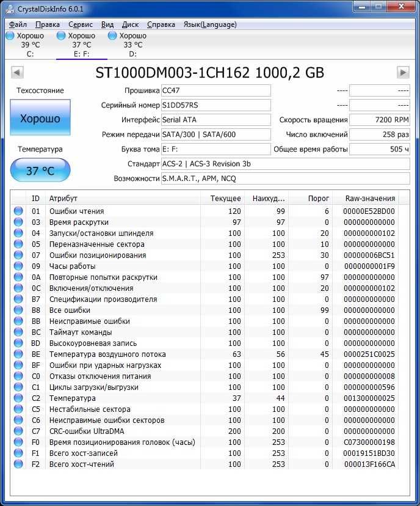This screenshot has height=506, width=420.
Task: Click status icon of Неисправимые ошибки row BB
Action: click(x=18, y=321)
